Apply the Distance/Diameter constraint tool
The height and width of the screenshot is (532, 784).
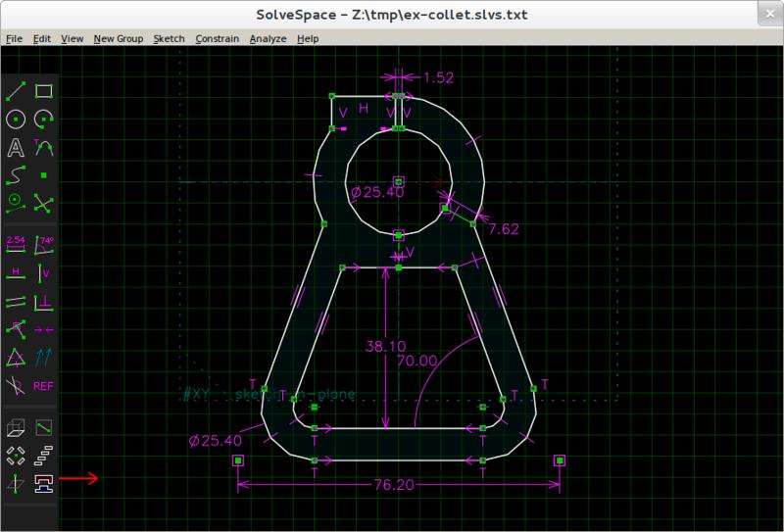point(16,243)
